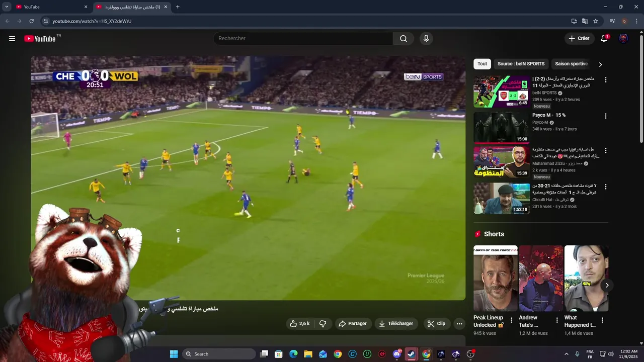Open Microsoft Edge from taskbar
Viewport: 644px width, 362px height.
pyautogui.click(x=293, y=354)
